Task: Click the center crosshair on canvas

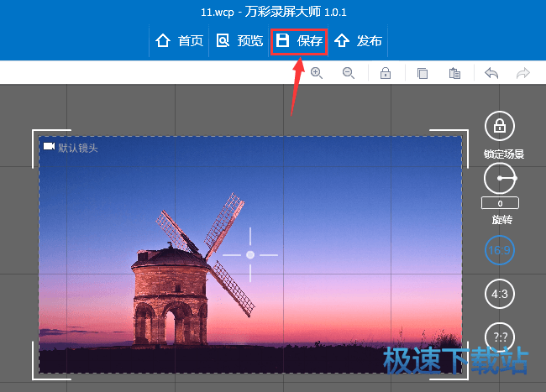Action: [x=249, y=254]
